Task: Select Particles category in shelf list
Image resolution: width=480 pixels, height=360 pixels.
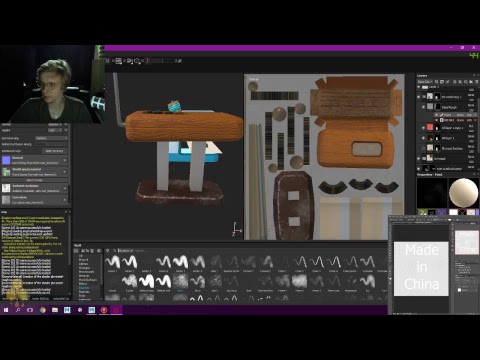Action: (x=83, y=292)
